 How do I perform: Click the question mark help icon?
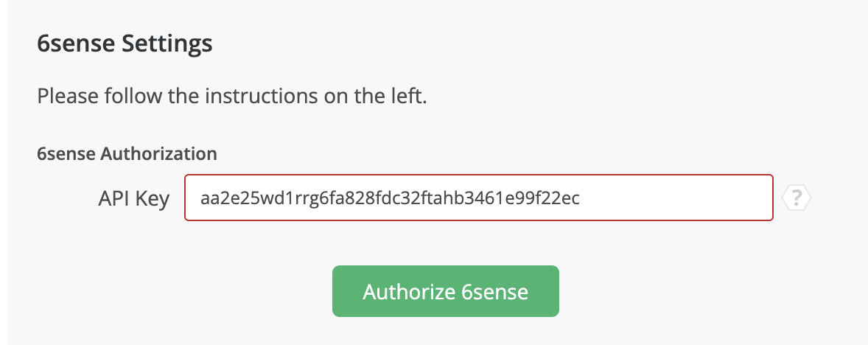click(x=796, y=197)
